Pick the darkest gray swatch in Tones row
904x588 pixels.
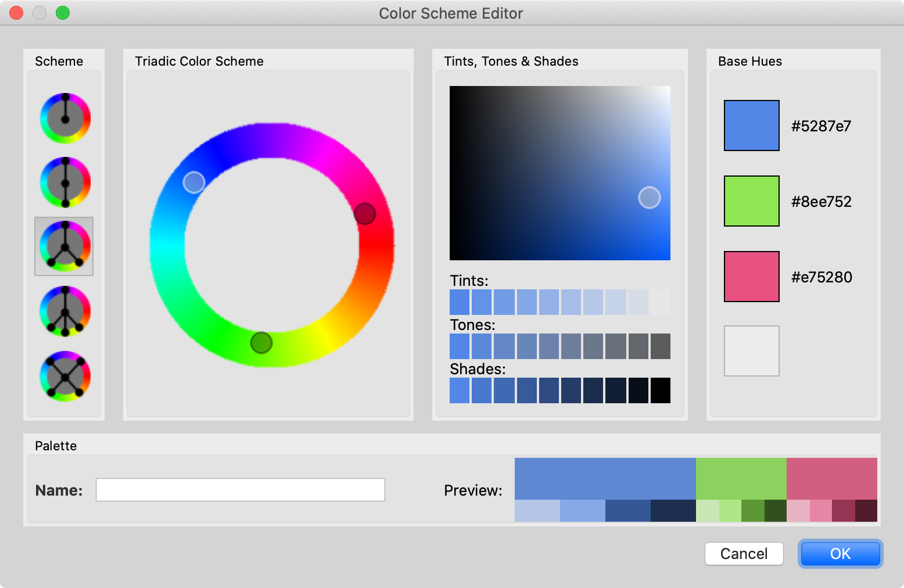660,346
